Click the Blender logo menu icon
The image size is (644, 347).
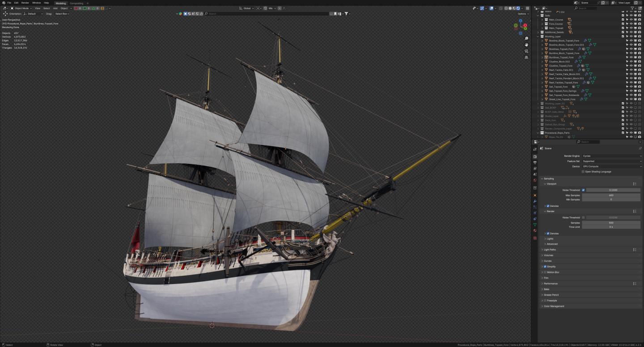[x=4, y=3]
